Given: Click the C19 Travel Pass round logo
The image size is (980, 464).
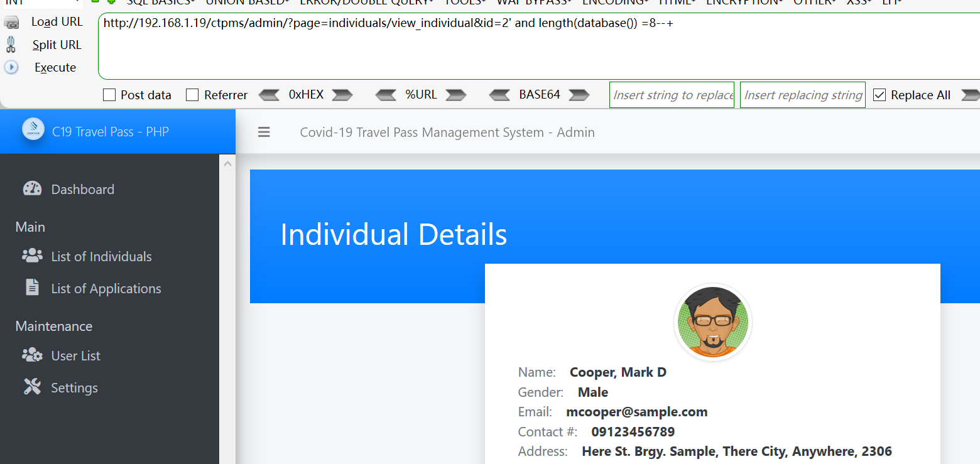Looking at the screenshot, I should click(x=33, y=129).
